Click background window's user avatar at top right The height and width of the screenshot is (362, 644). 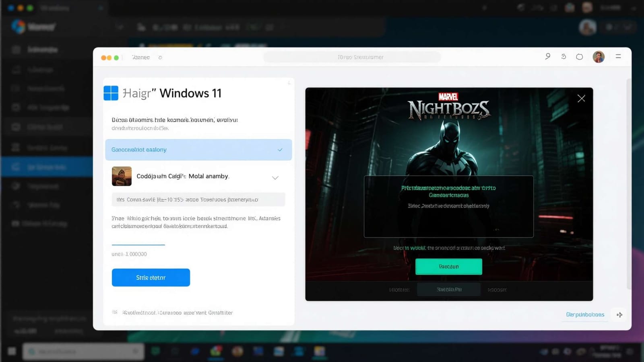coord(587,27)
